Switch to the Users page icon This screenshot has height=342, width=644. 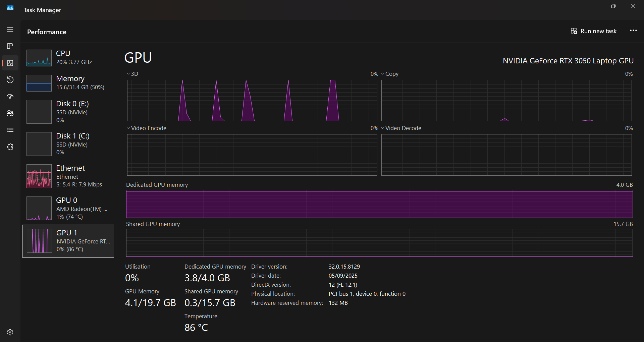point(10,113)
